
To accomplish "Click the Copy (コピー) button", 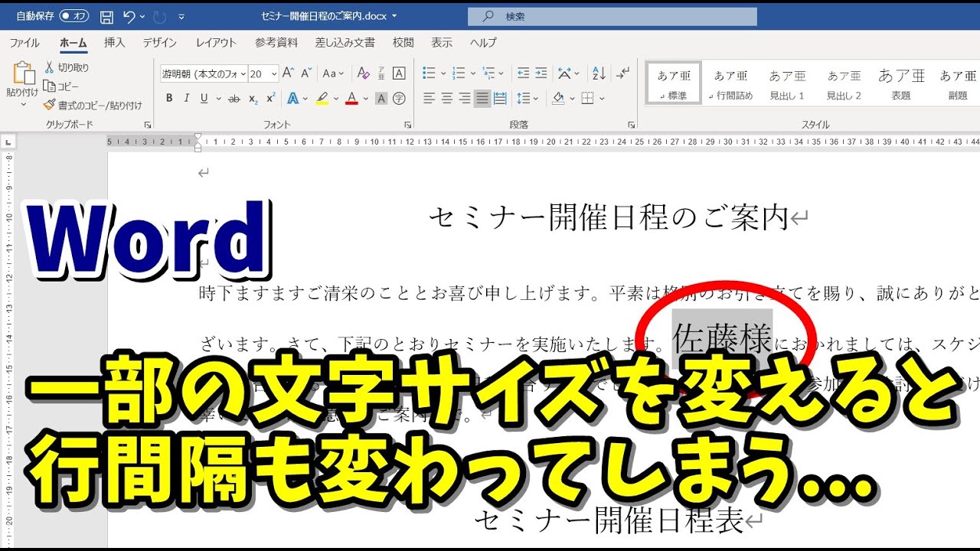I will pos(61,86).
